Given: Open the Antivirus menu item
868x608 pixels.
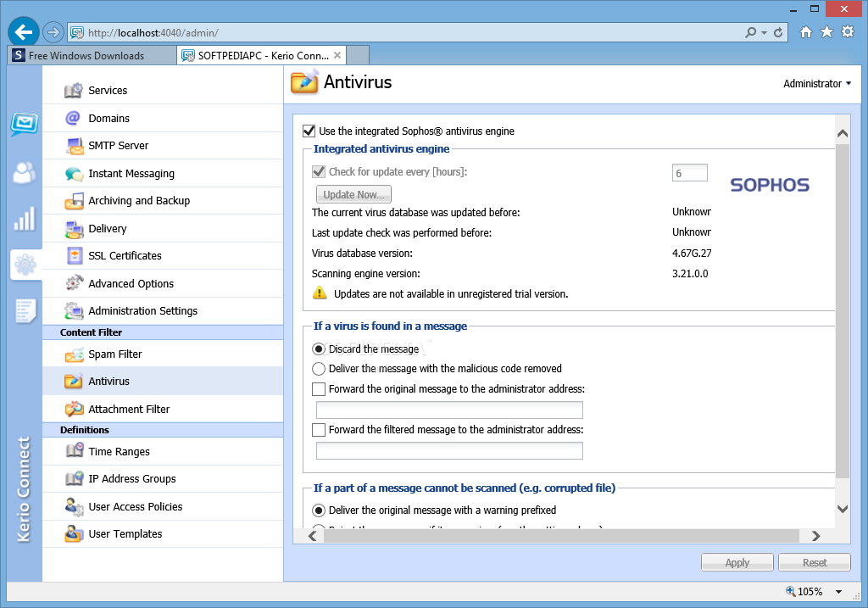Looking at the screenshot, I should click(x=163, y=382).
